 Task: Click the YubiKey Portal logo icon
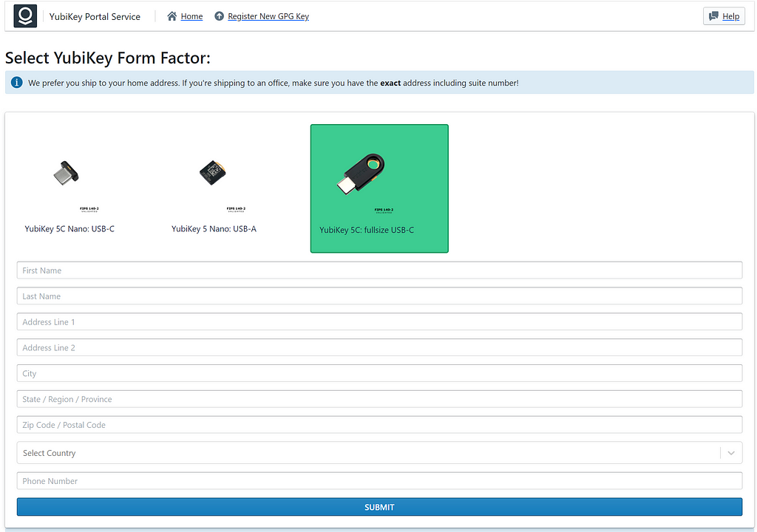(25, 16)
